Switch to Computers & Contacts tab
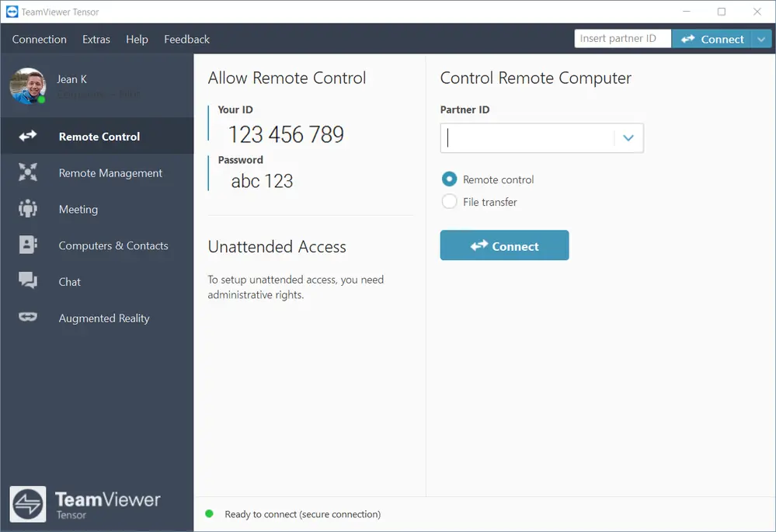This screenshot has width=776, height=532. (97, 245)
